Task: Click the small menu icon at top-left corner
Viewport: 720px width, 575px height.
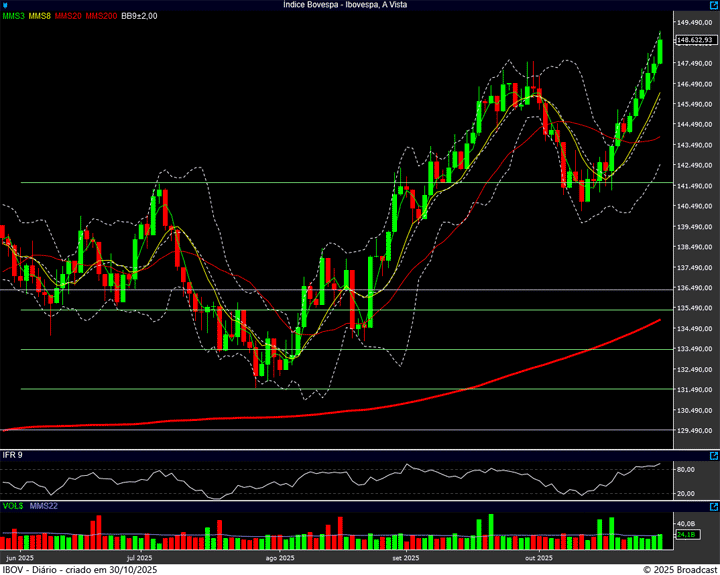Action: [x=6, y=5]
